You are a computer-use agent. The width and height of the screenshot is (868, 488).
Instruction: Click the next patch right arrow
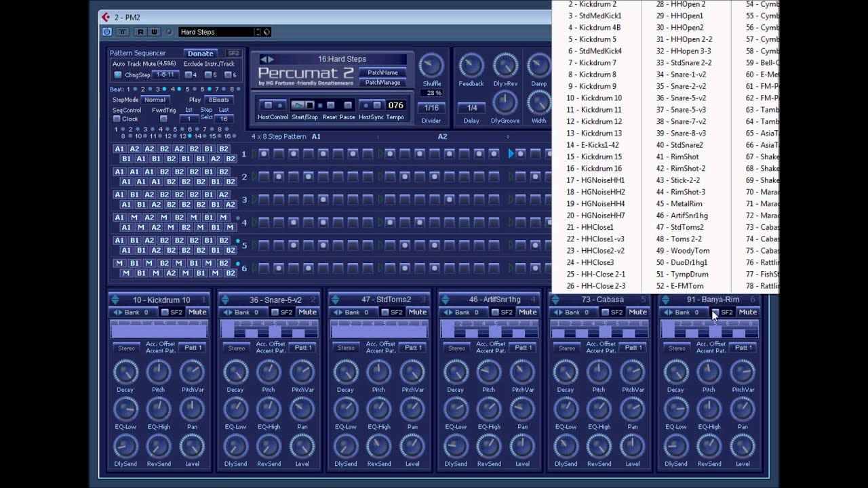[271, 60]
